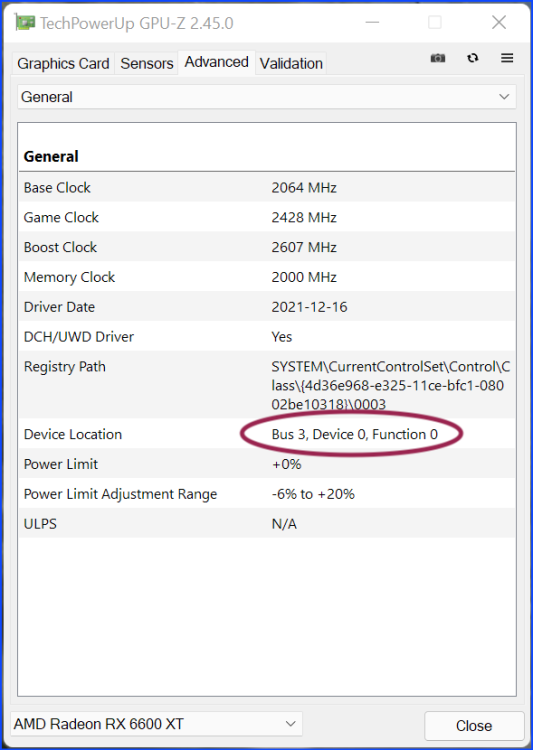
Task: Click the GPU-Z app icon in title bar
Action: [25, 22]
